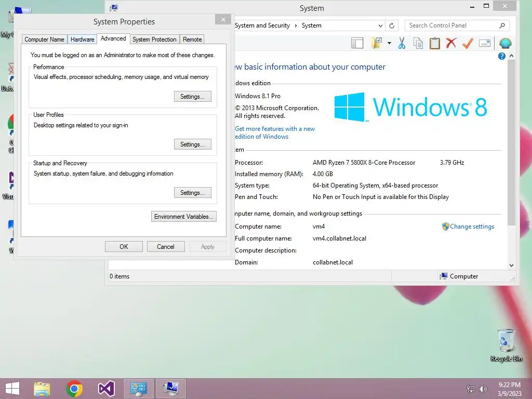Switch to the Hardware tab
Screen dimensions: 532x399
[82, 39]
